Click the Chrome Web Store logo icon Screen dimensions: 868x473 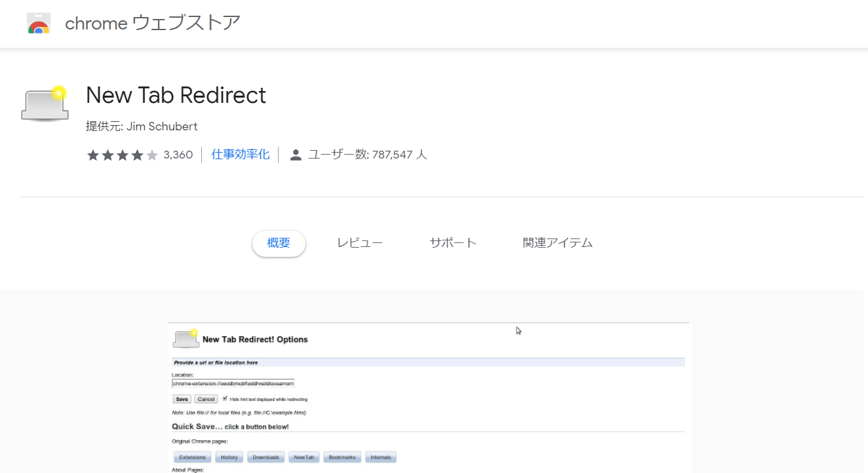(x=39, y=24)
